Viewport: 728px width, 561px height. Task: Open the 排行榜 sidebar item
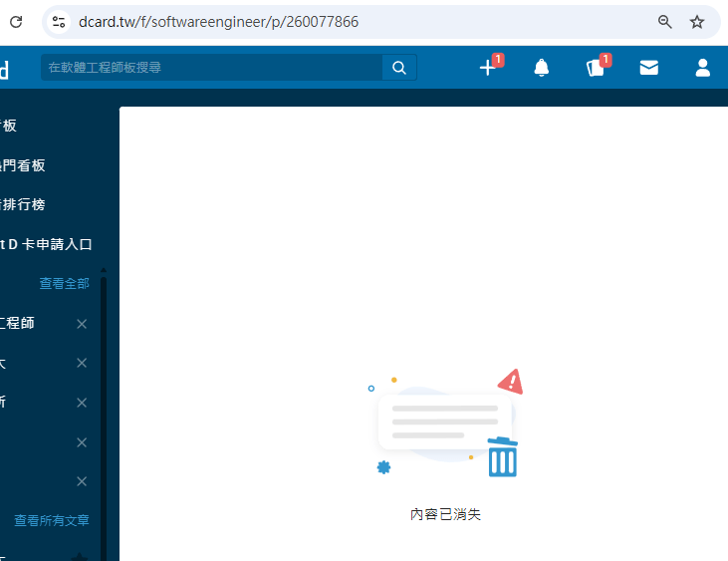22,204
